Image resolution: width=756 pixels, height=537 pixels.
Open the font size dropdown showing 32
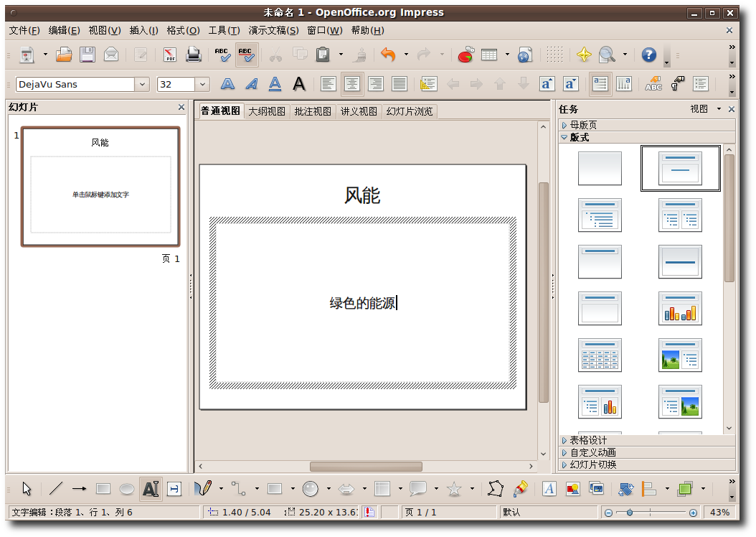(202, 84)
